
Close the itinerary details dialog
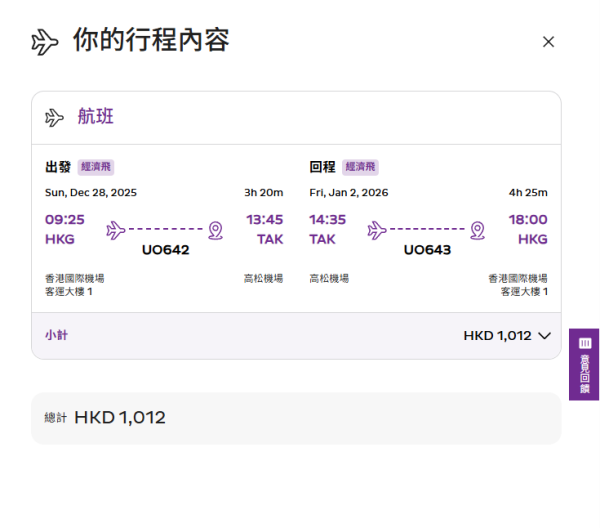[x=548, y=42]
